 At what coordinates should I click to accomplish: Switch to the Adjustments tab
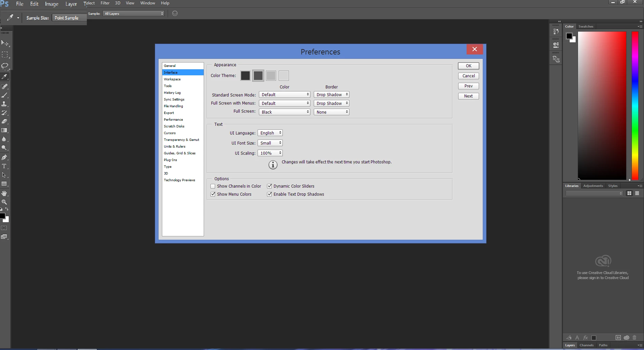593,186
